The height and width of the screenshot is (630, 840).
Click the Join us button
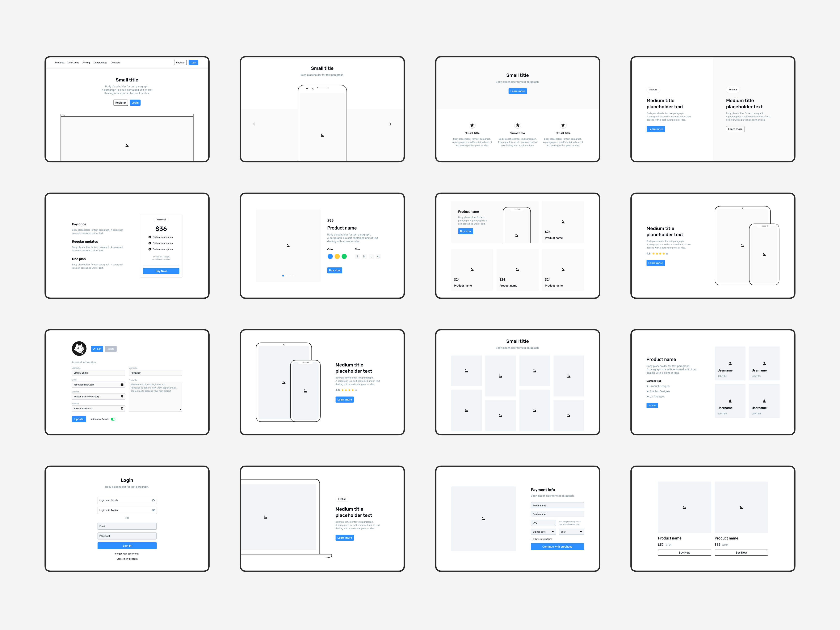pos(652,406)
